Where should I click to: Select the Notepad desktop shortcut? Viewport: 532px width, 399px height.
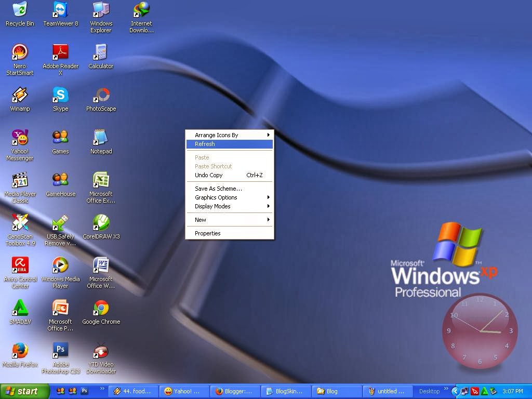pyautogui.click(x=101, y=142)
